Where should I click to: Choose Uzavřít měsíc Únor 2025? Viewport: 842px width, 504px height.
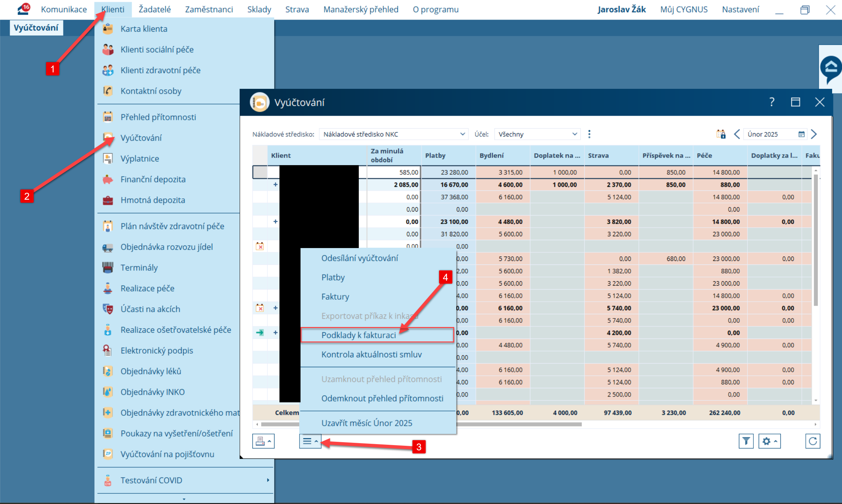(x=367, y=423)
